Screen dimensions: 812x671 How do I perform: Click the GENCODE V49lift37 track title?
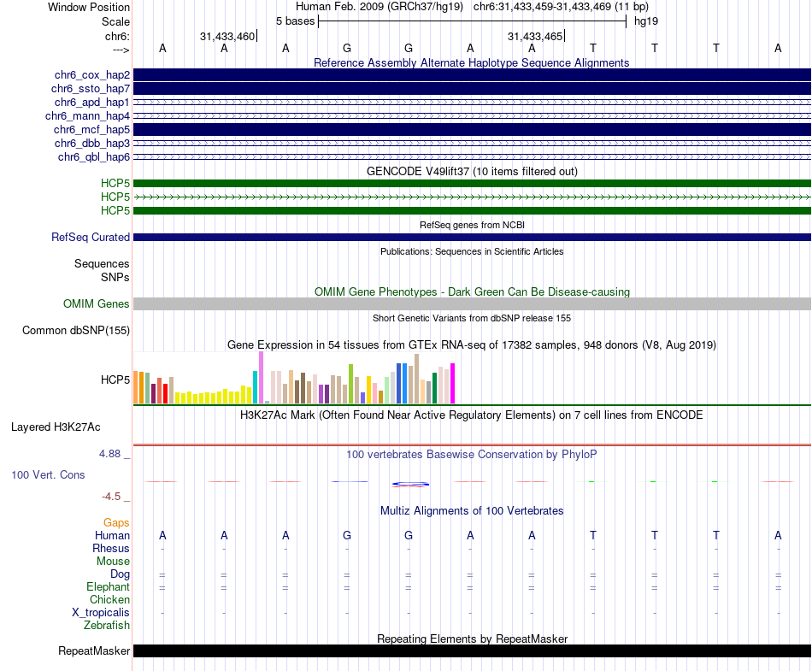[472, 171]
